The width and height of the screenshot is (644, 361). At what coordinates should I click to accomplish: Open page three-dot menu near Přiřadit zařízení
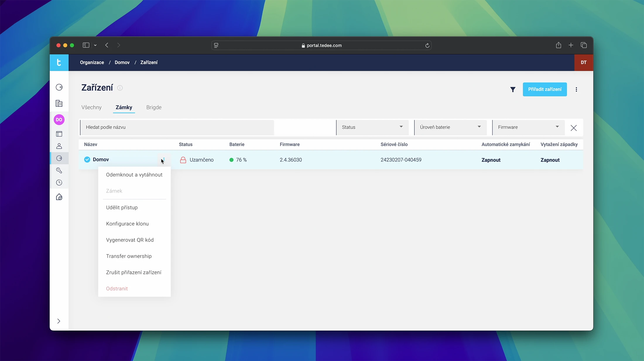click(576, 90)
